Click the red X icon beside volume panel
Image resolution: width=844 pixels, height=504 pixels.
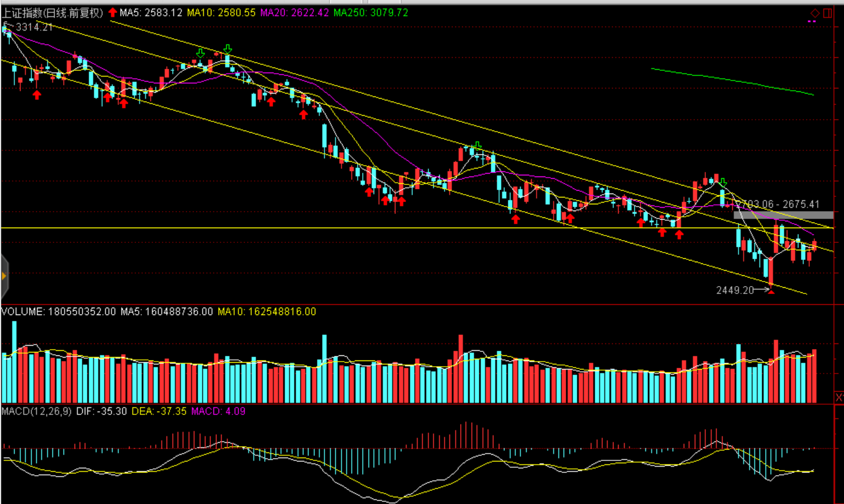coord(839,397)
